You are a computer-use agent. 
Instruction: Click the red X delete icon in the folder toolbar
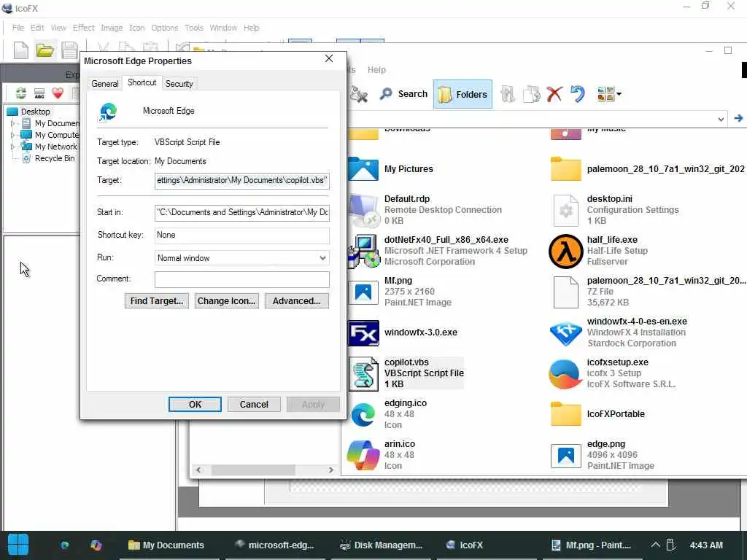(x=554, y=94)
